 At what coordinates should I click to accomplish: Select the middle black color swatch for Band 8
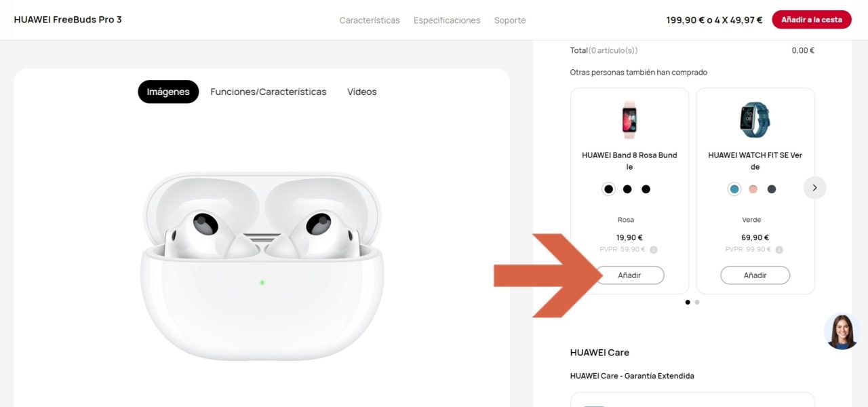click(x=627, y=189)
